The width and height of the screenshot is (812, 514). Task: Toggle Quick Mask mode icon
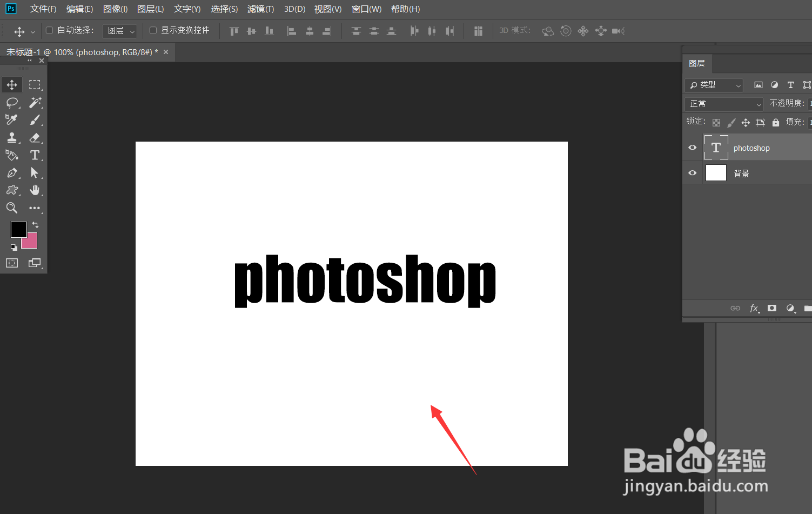[x=12, y=263]
